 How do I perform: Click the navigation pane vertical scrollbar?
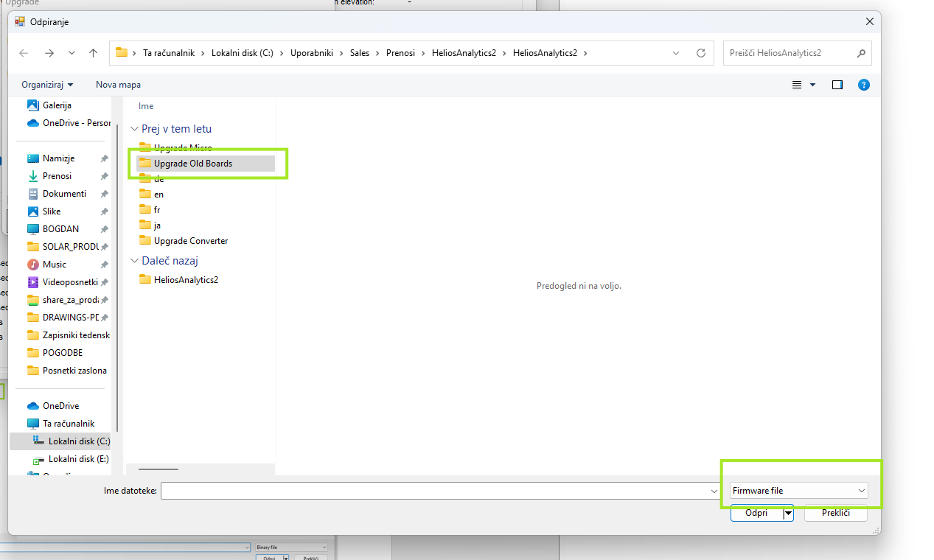(x=117, y=279)
